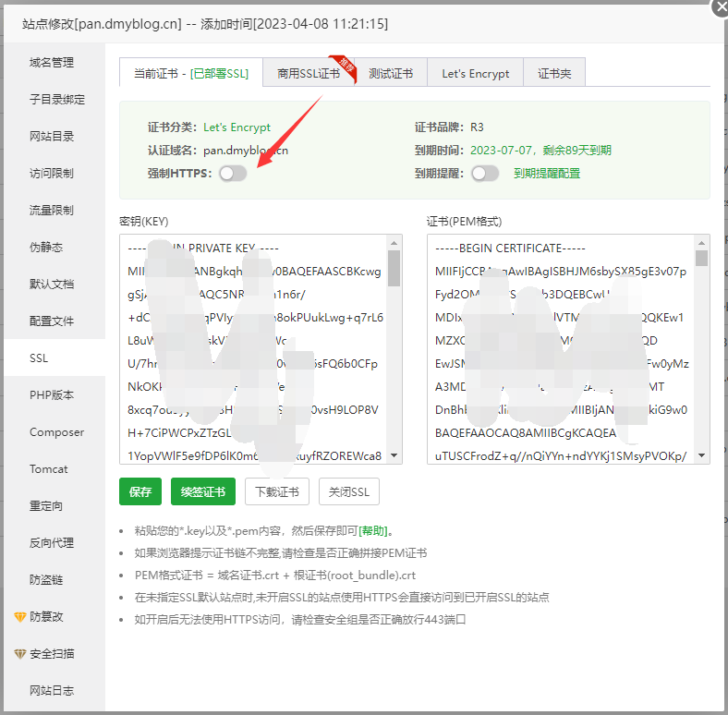Click the green Let's Encrypt 证书分类 value
This screenshot has width=728, height=715.
pos(237,127)
